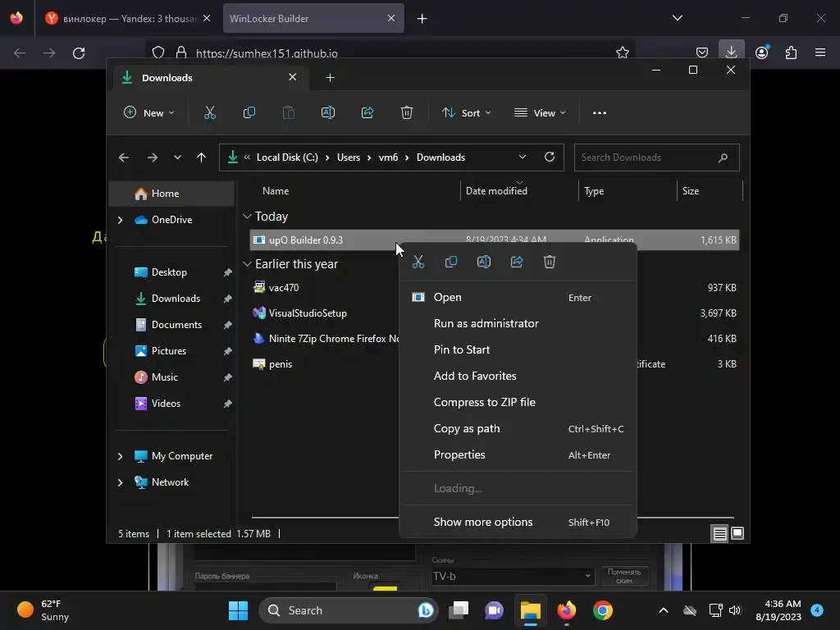
Task: Expand OneDrive in navigation pane
Action: [120, 220]
